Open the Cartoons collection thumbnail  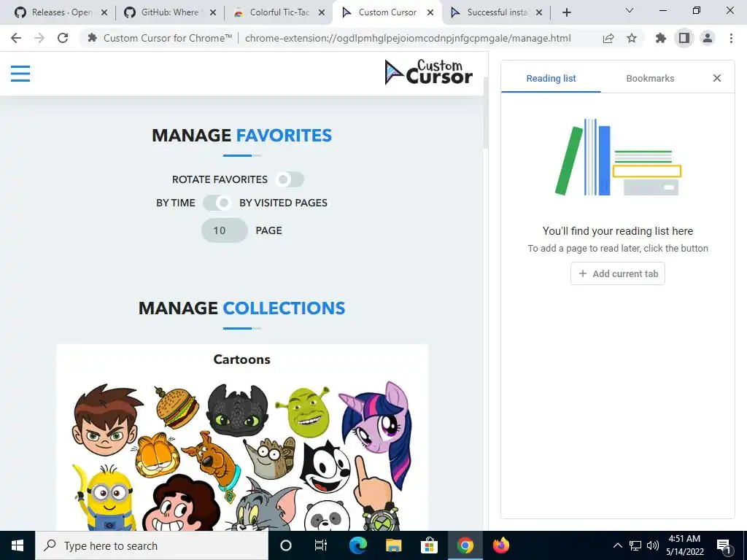(x=242, y=455)
